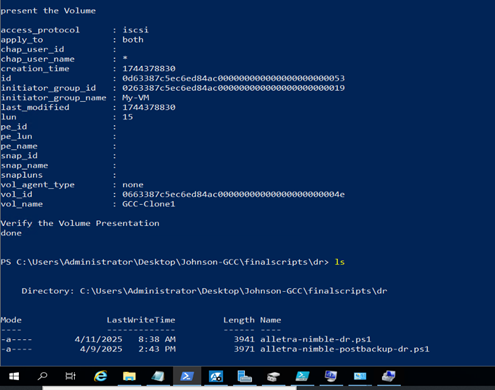The image size is (495, 390).
Task: Click vol_agent_type value none
Action: point(133,185)
